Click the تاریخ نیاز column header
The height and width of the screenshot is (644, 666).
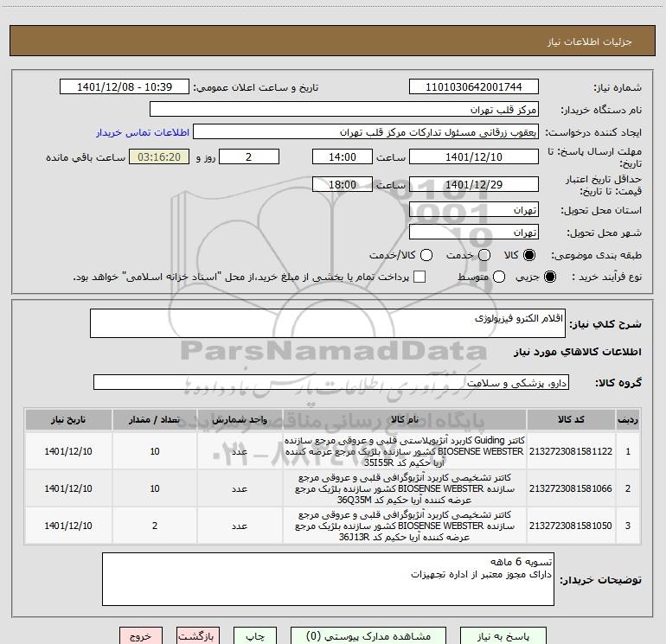[x=68, y=420]
